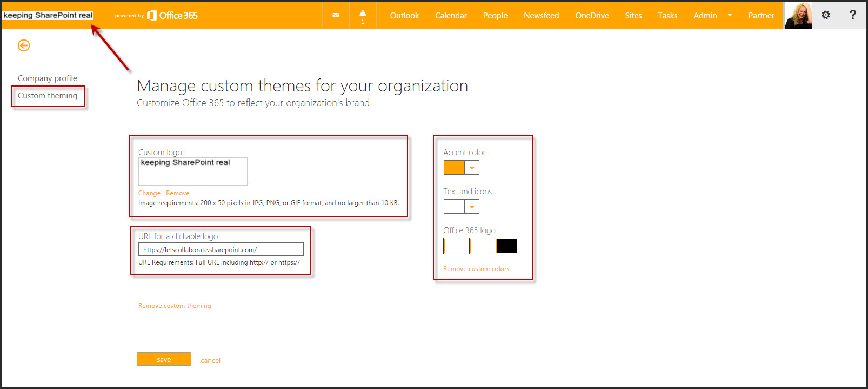Click the cancel link
This screenshot has width=868, height=389.
210,360
